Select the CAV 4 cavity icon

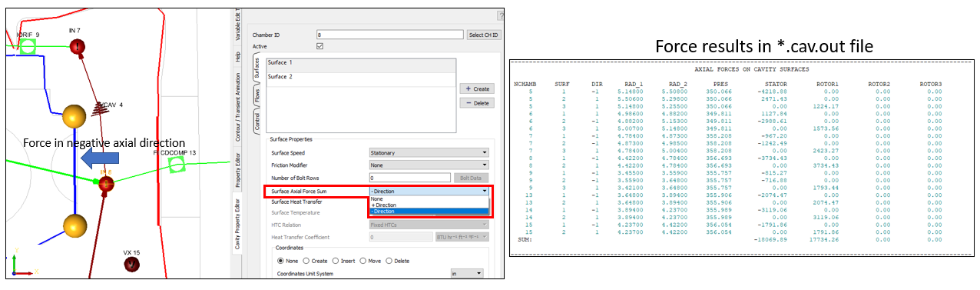pyautogui.click(x=98, y=110)
